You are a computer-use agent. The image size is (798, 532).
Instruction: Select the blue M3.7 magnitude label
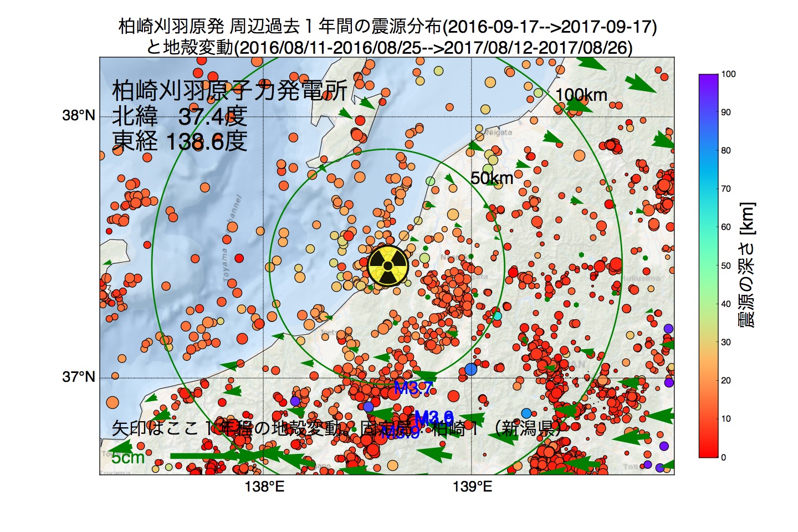(x=413, y=388)
